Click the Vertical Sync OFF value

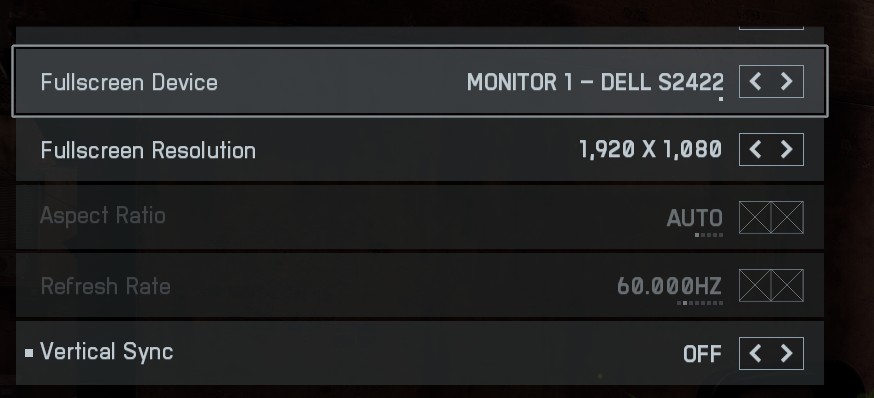702,354
